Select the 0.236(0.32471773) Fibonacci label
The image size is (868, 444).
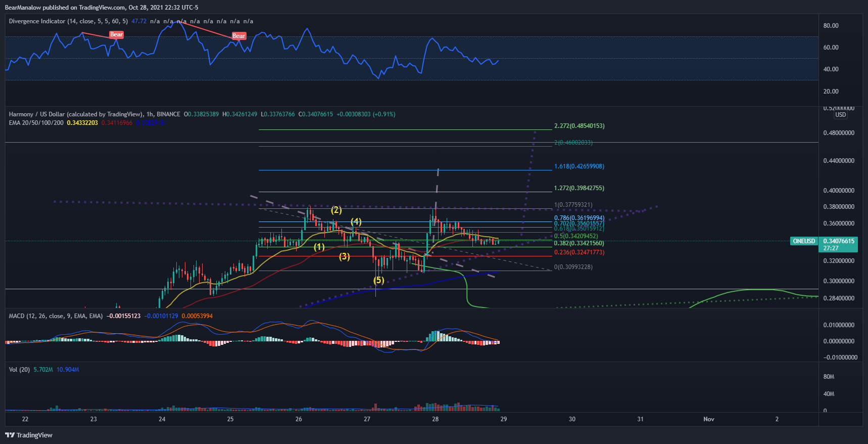579,252
